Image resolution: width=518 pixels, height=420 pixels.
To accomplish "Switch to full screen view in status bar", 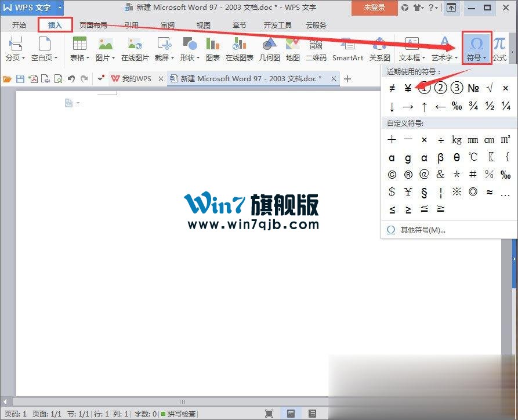I will (x=269, y=414).
